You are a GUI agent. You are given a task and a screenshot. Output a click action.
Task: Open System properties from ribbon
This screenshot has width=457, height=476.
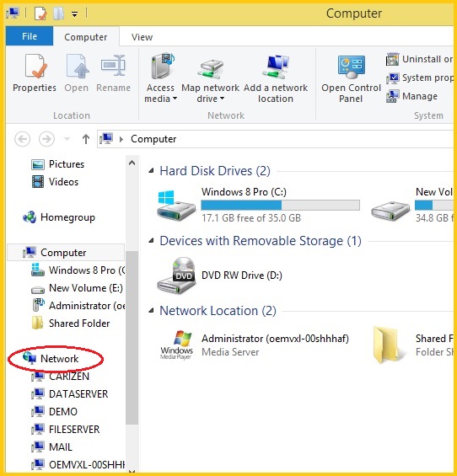(419, 78)
